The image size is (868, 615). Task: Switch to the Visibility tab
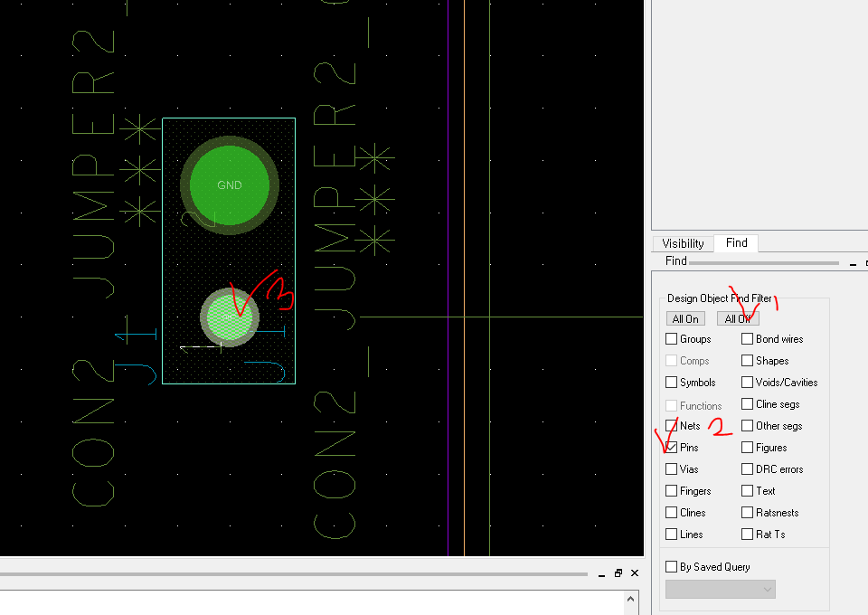click(x=683, y=243)
